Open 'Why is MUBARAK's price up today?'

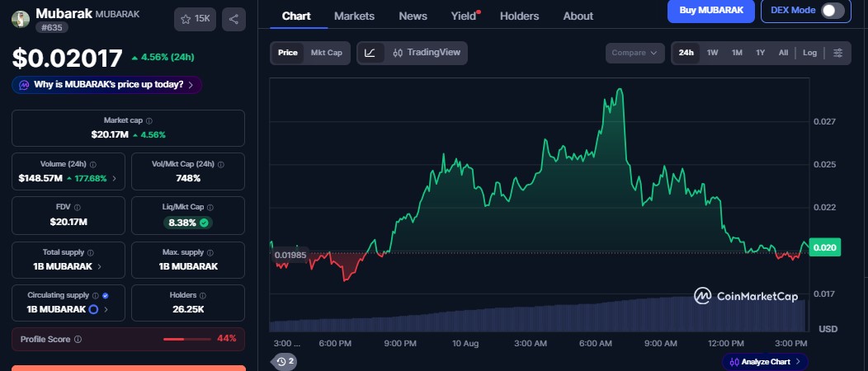(x=106, y=85)
